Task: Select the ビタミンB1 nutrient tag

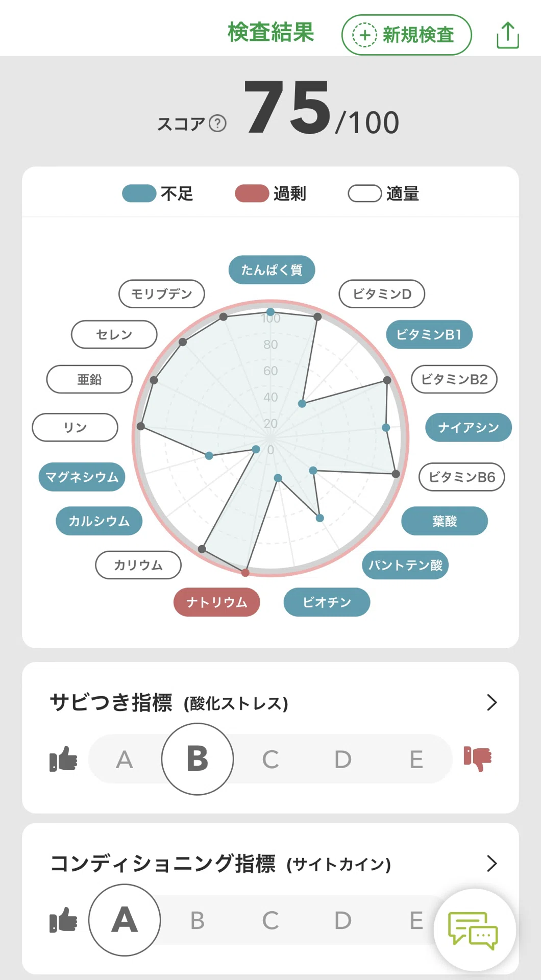Action: click(x=429, y=334)
